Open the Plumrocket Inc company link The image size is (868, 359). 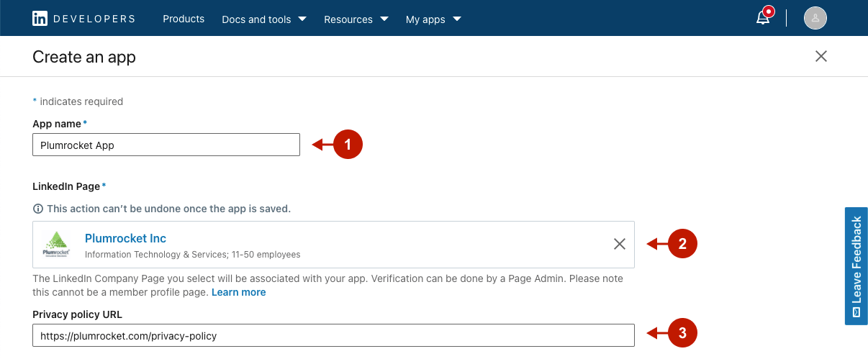click(125, 238)
